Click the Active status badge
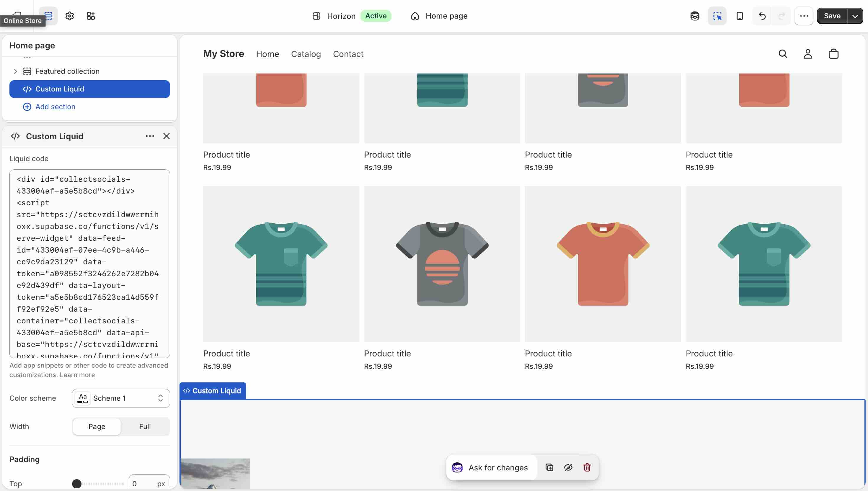The image size is (868, 491). [x=376, y=16]
